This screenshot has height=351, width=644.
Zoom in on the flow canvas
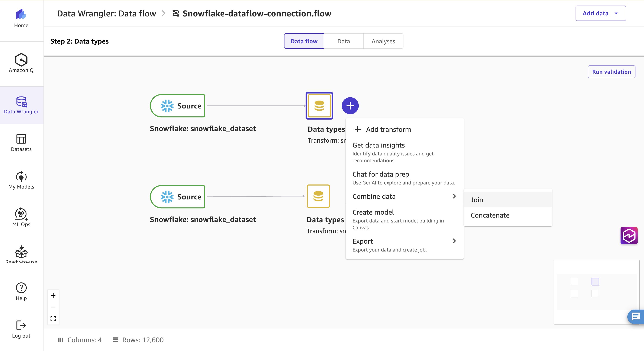point(53,295)
